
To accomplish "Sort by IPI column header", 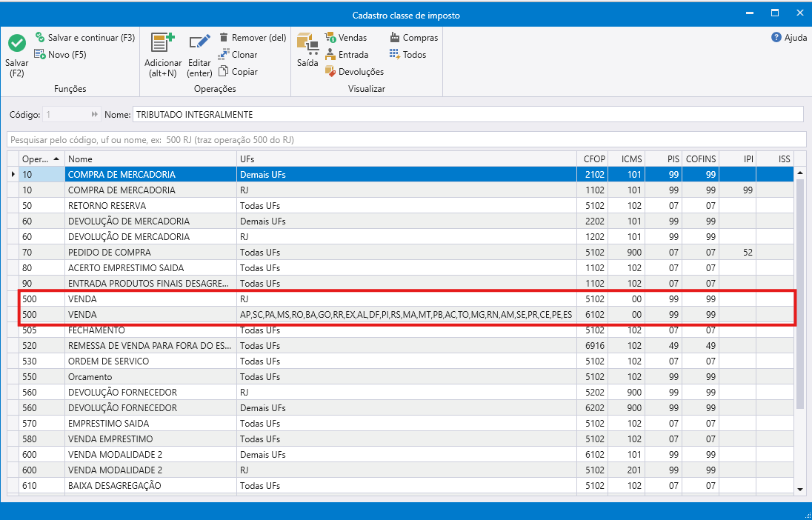I will [x=738, y=159].
